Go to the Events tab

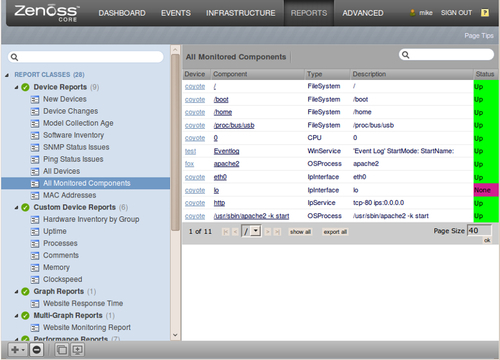pos(176,13)
